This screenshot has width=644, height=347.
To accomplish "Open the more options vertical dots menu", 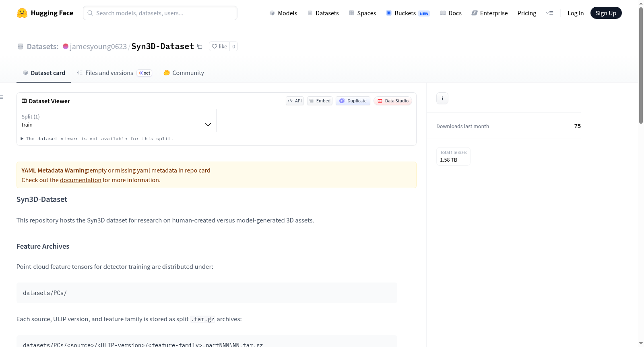I will click(442, 98).
